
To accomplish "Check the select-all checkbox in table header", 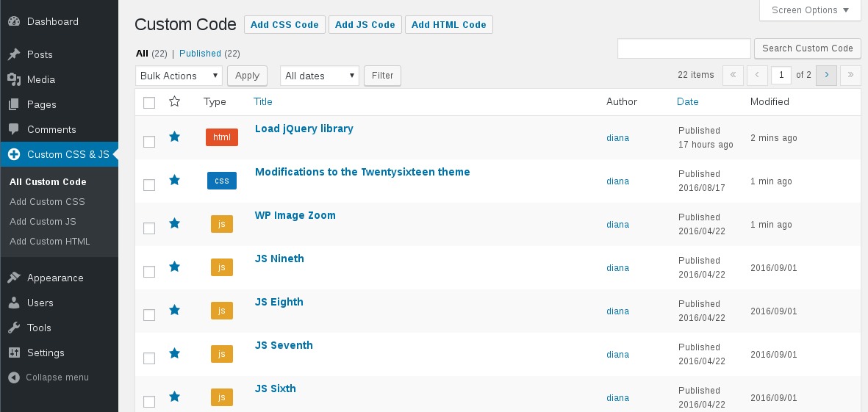I will 149,103.
